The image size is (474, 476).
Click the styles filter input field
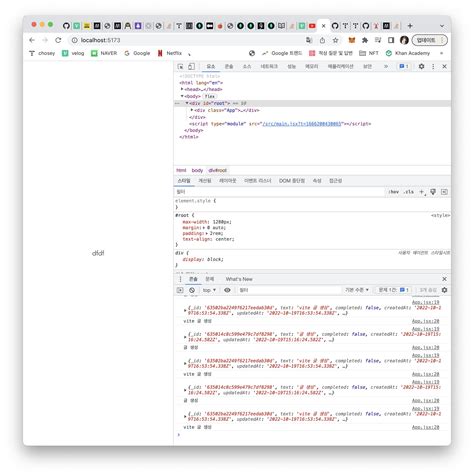[279, 192]
